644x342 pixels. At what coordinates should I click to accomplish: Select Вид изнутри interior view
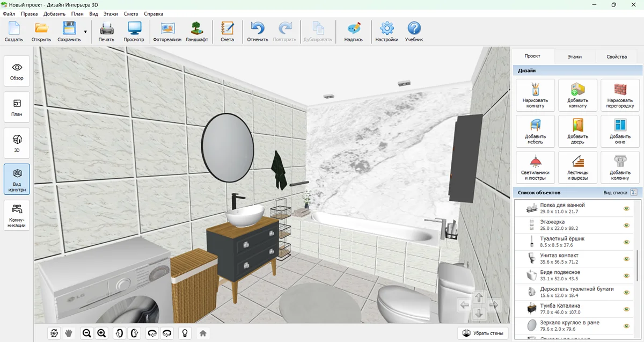point(17,179)
